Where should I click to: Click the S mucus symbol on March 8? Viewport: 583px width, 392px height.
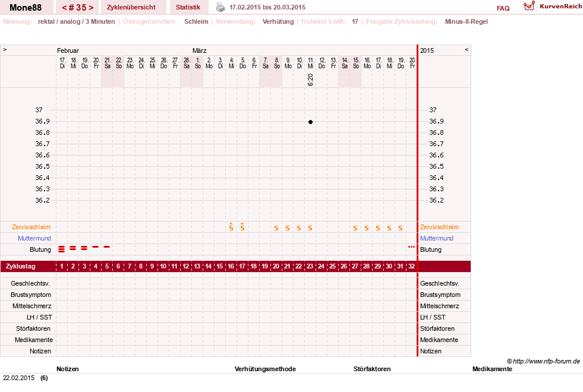(x=276, y=228)
